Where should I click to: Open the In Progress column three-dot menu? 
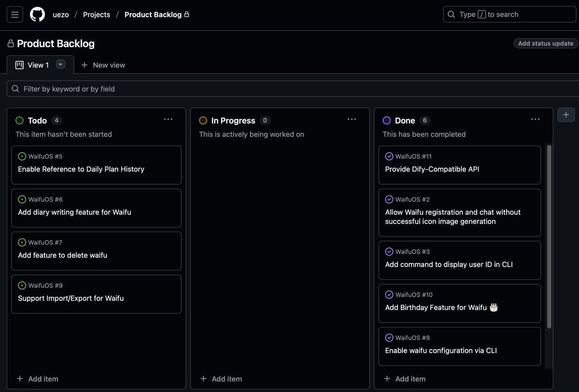pyautogui.click(x=352, y=120)
